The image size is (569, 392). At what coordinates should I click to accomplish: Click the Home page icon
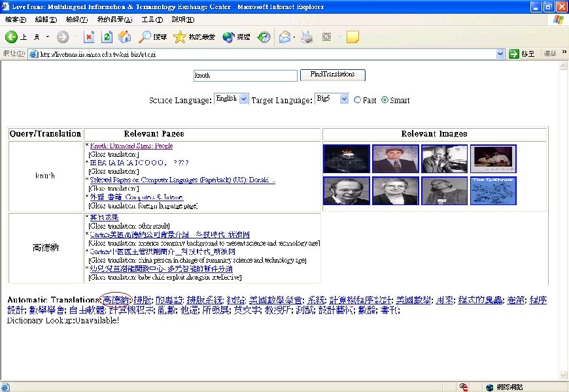tap(124, 37)
